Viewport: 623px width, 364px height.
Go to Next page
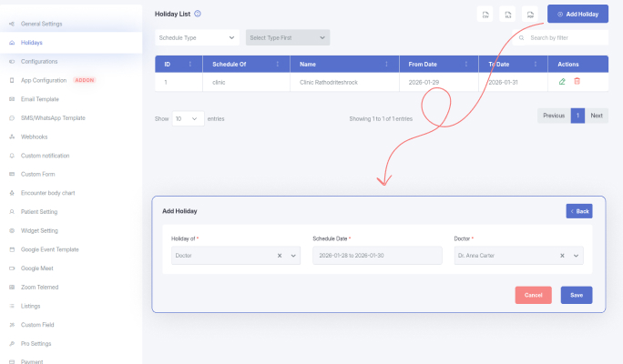597,116
